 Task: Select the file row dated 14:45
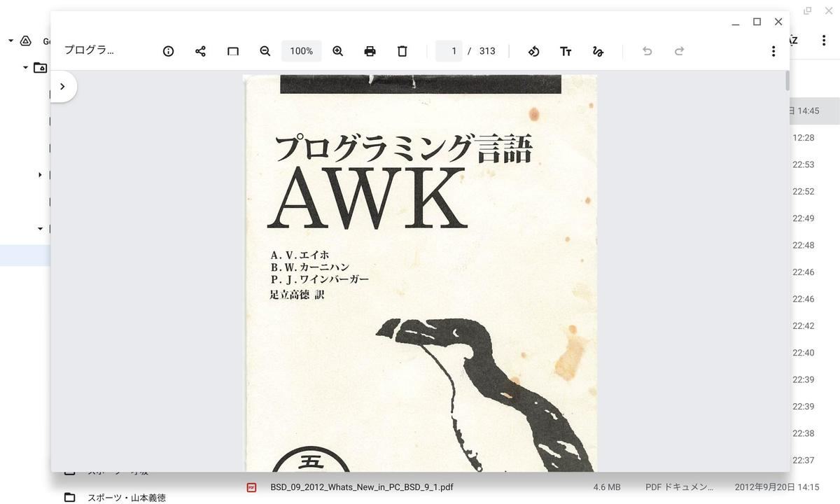pyautogui.click(x=815, y=111)
